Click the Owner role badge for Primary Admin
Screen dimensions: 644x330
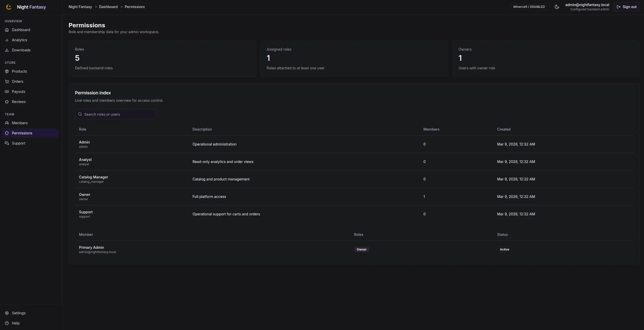click(362, 250)
